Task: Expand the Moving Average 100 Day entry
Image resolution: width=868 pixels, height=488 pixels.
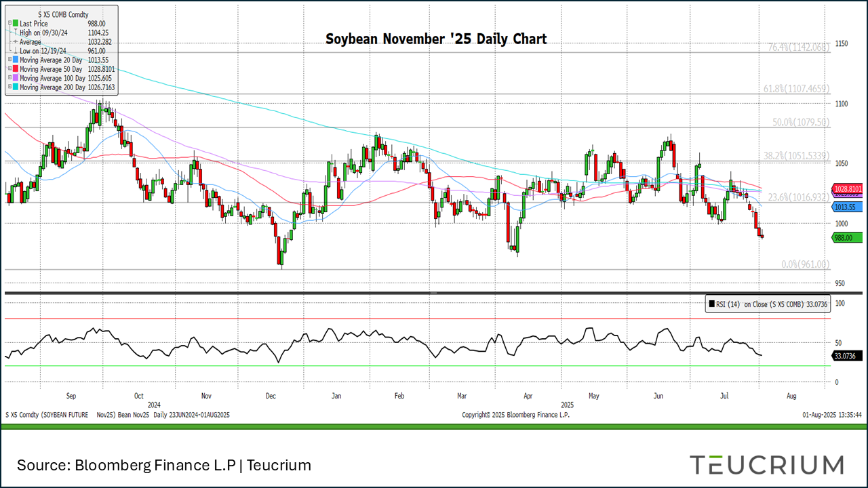Action: (x=9, y=77)
